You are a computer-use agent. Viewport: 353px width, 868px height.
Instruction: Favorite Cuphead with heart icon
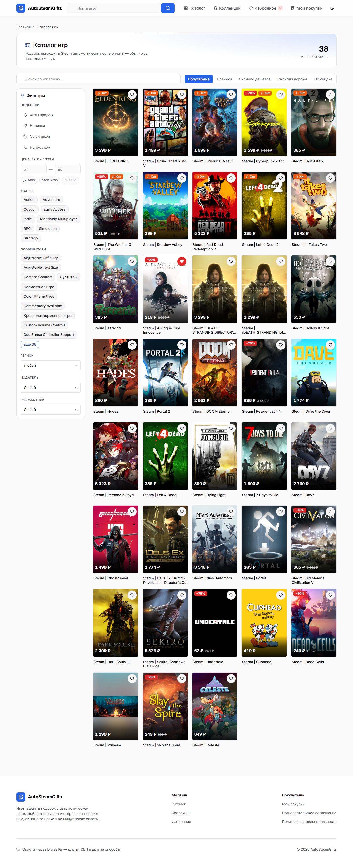point(280,595)
